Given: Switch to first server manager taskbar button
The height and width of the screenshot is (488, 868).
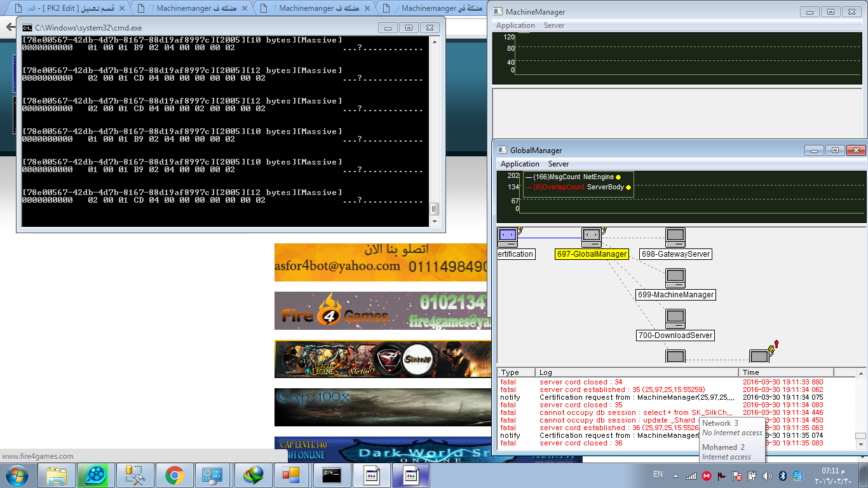Looking at the screenshot, I should coord(372,475).
